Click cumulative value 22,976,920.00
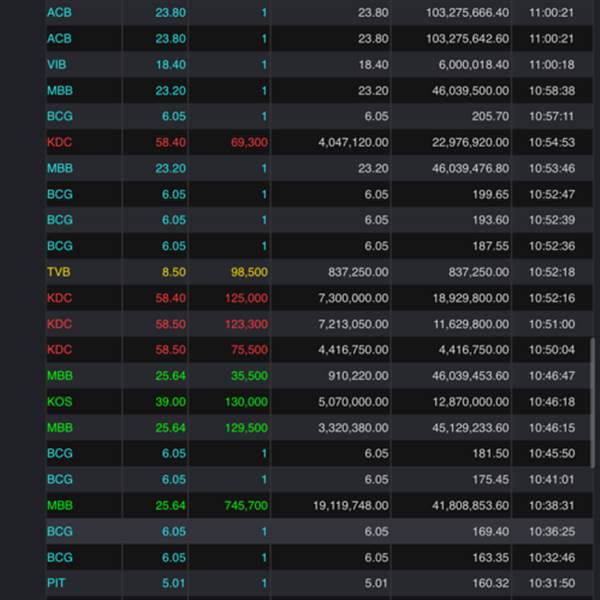600x600 pixels. point(470,142)
